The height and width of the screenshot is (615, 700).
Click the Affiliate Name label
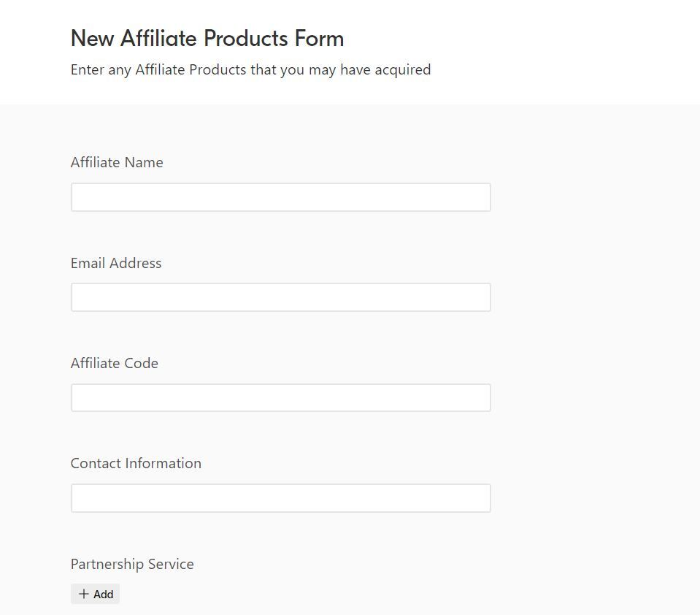[117, 162]
